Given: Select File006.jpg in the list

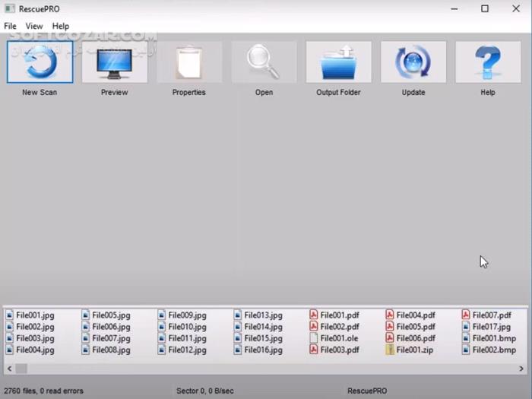Looking at the screenshot, I should 106,327.
